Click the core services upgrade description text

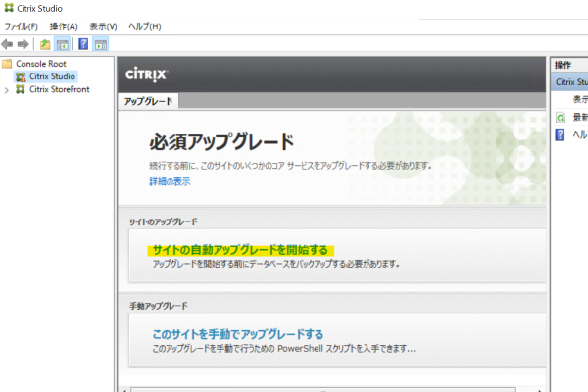pyautogui.click(x=291, y=166)
